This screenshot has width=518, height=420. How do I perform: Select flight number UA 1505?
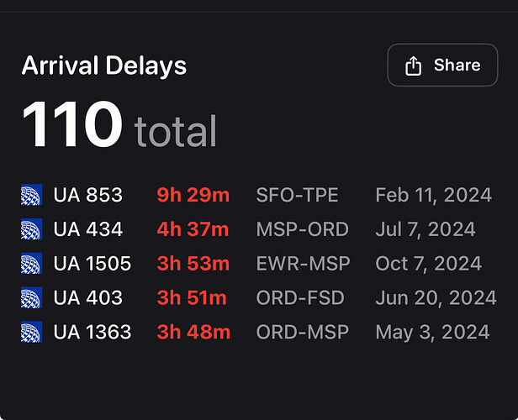[x=92, y=263]
